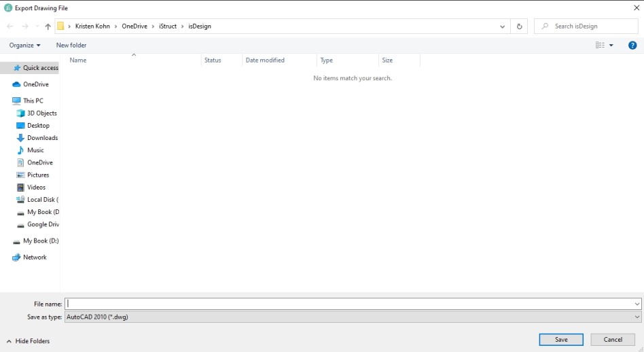Sort by the Date modified column header
The height and width of the screenshot is (352, 644).
pyautogui.click(x=265, y=60)
